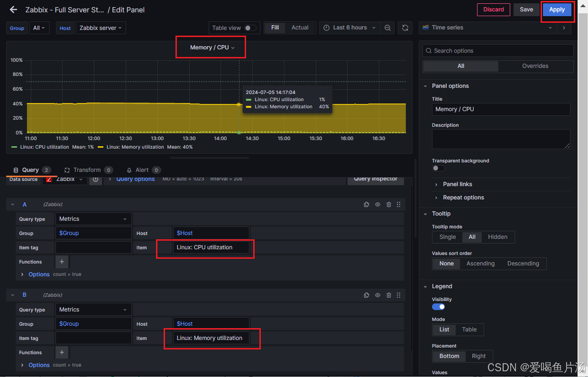Open the Host dropdown showing Zabbix server
The height and width of the screenshot is (377, 588).
click(101, 28)
